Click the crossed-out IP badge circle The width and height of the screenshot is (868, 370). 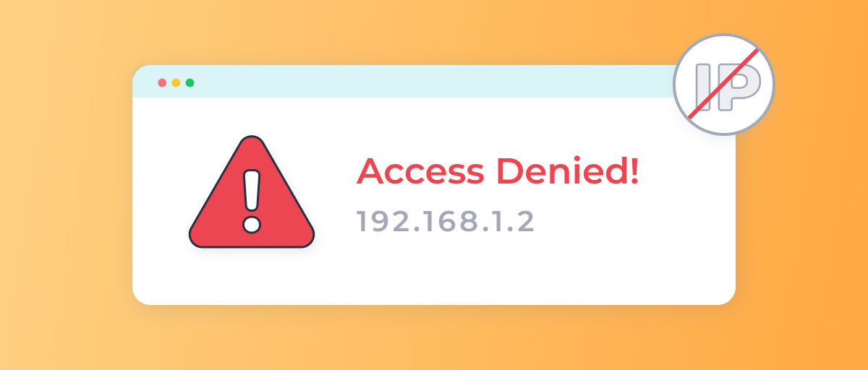pyautogui.click(x=724, y=84)
